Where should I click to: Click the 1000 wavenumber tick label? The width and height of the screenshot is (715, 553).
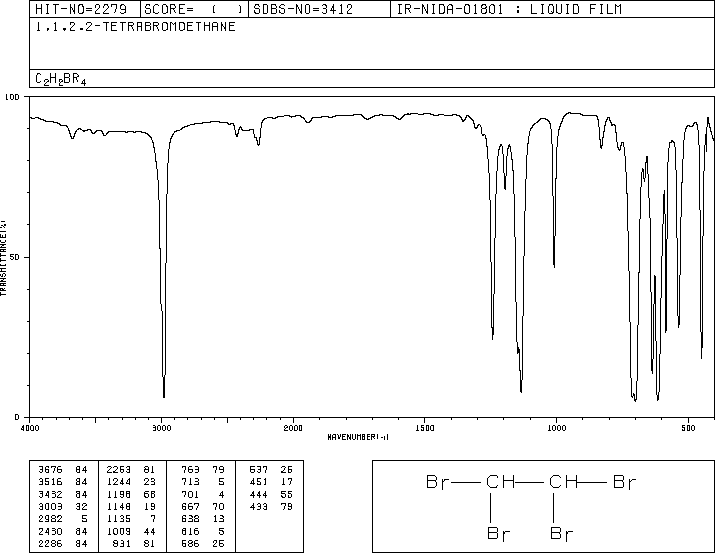(554, 427)
